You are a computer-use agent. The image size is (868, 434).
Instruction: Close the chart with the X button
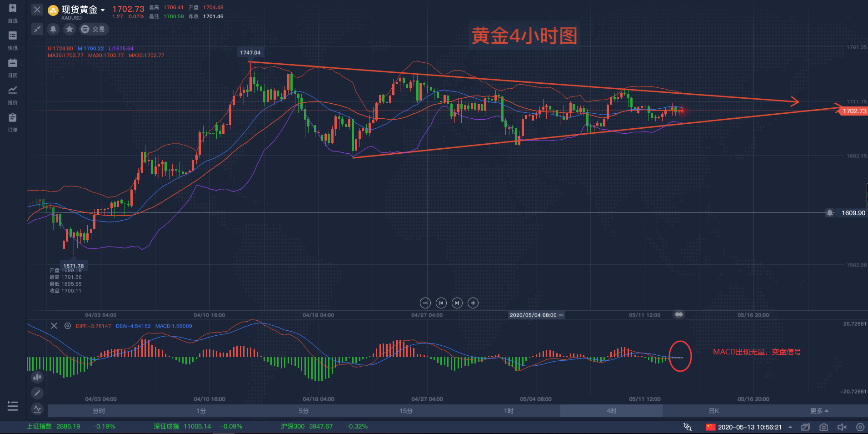(37, 10)
